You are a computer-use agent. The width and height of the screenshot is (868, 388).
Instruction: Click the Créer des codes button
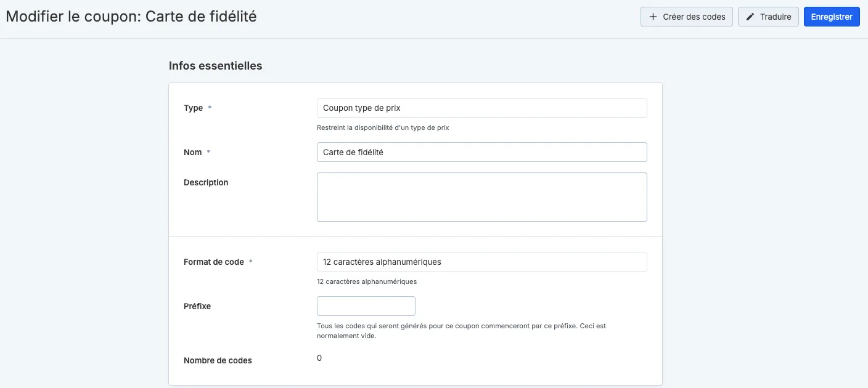[687, 17]
